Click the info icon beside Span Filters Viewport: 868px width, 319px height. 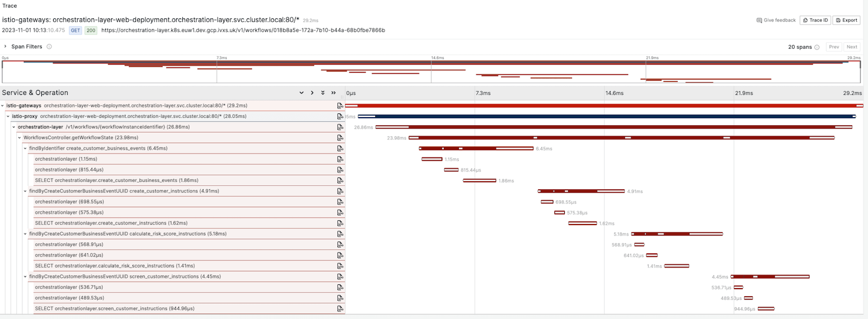coord(49,47)
